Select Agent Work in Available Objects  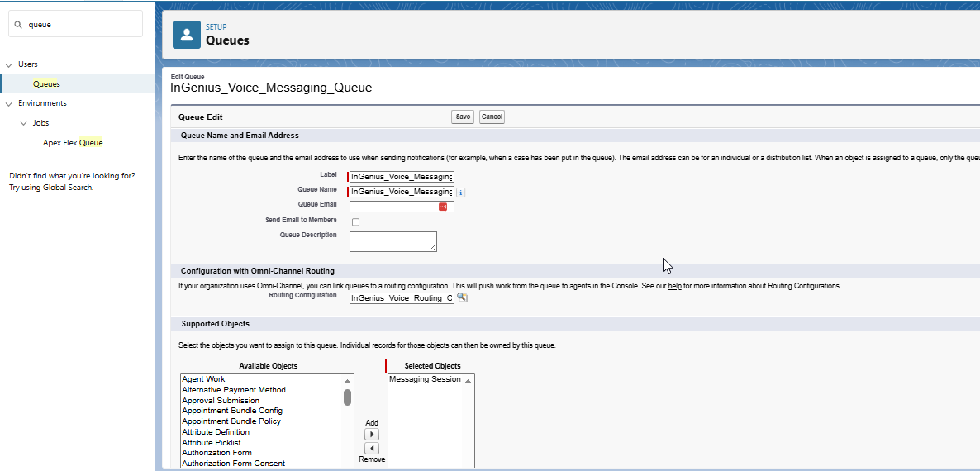[x=203, y=379]
